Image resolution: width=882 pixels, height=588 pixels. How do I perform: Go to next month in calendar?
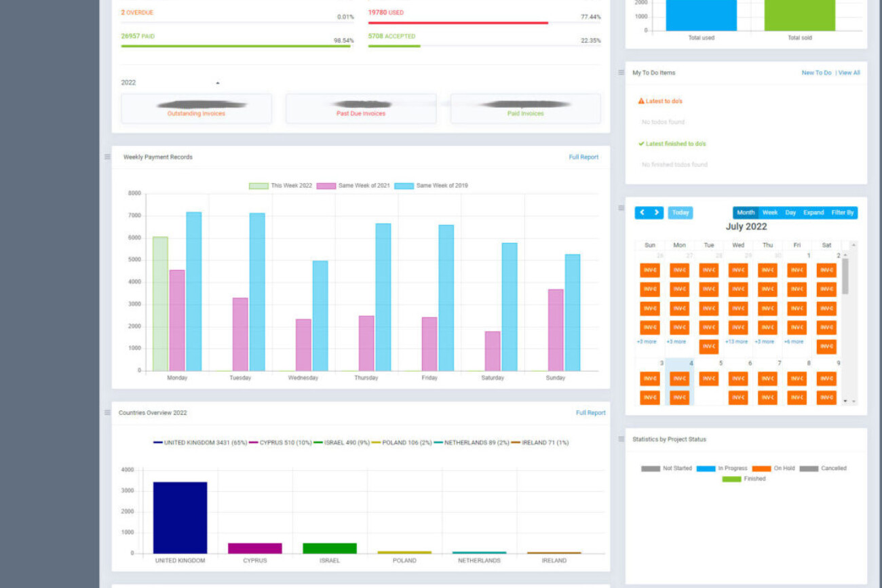[656, 213]
